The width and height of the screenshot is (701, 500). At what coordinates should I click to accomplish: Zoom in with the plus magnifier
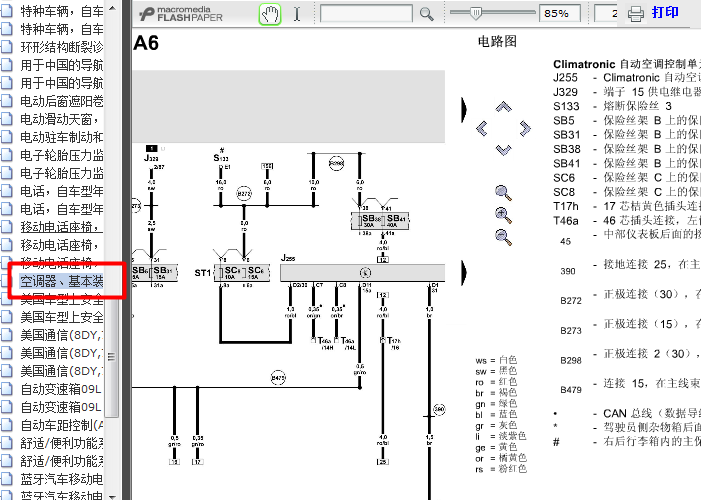pyautogui.click(x=503, y=214)
